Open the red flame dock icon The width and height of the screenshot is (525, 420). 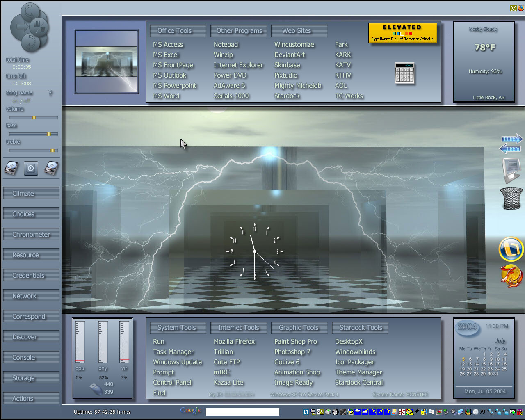[x=511, y=275]
